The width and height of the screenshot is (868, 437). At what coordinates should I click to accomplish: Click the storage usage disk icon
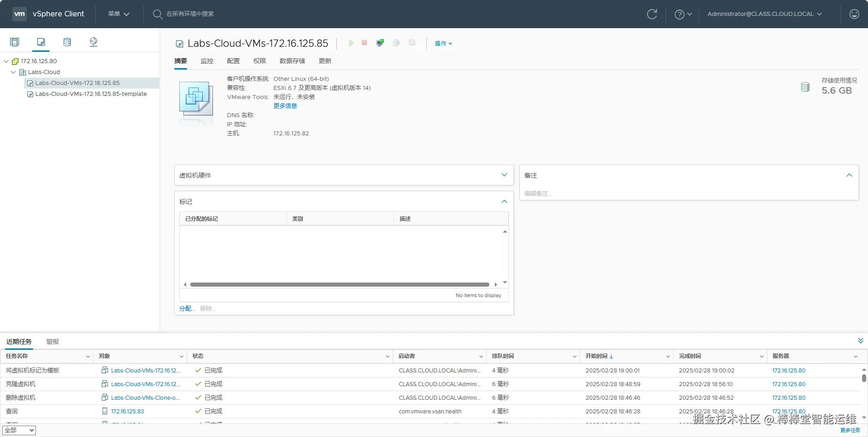point(805,87)
